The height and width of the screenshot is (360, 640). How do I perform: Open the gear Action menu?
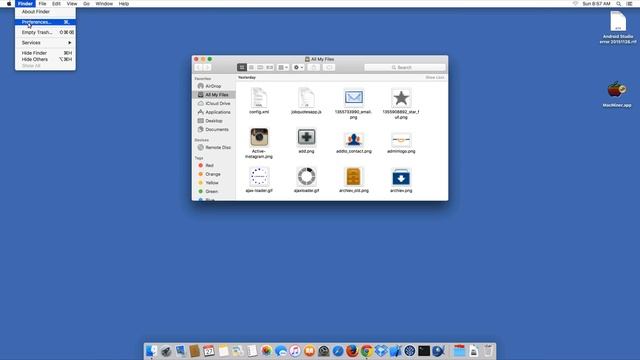298,67
